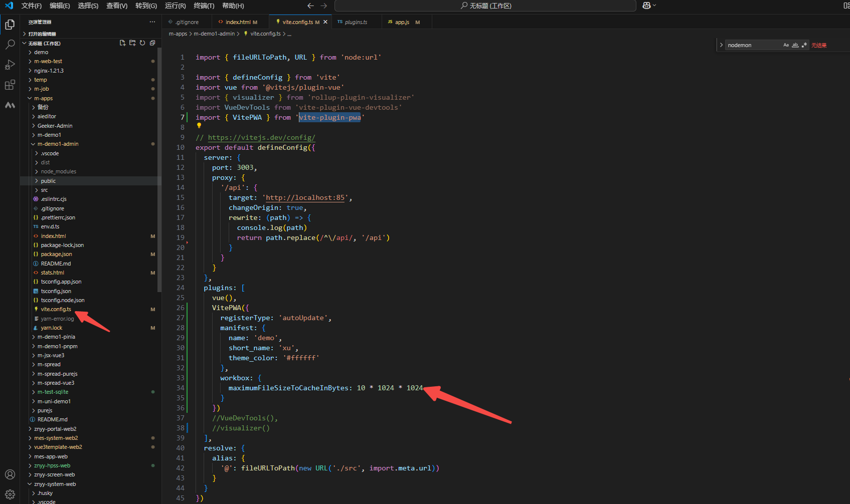The height and width of the screenshot is (504, 850).
Task: Switch to the index.html editor tab
Action: point(240,22)
